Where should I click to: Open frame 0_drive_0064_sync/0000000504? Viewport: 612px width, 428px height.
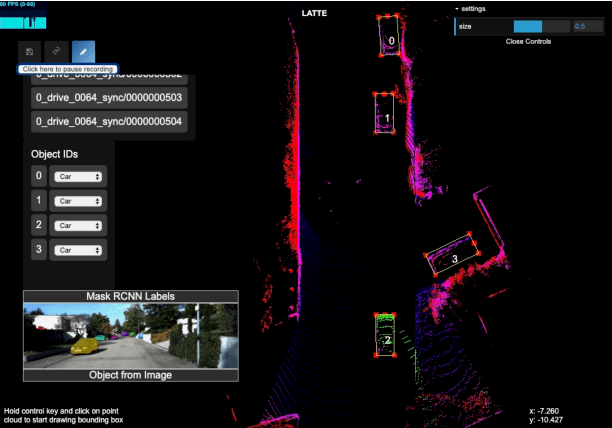(109, 121)
